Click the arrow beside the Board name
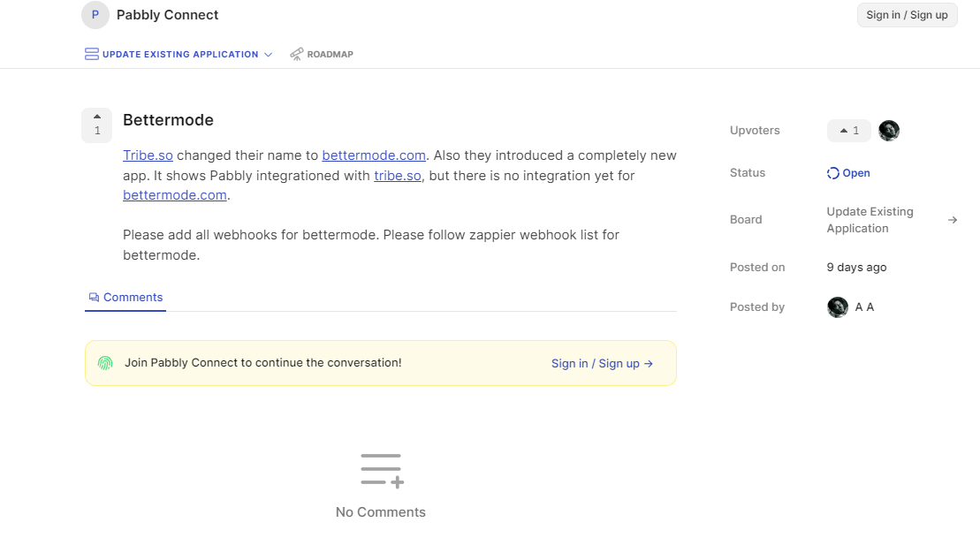The height and width of the screenshot is (560, 980). [953, 220]
